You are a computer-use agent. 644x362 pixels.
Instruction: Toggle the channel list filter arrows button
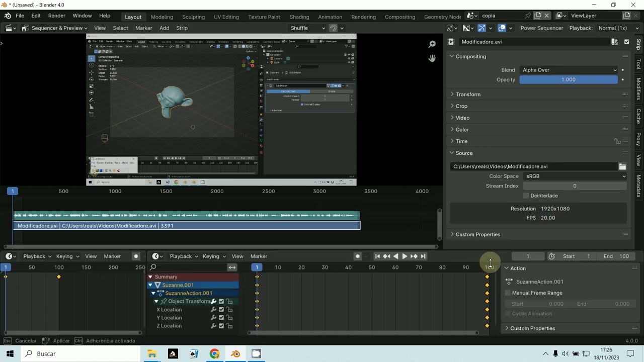232,267
